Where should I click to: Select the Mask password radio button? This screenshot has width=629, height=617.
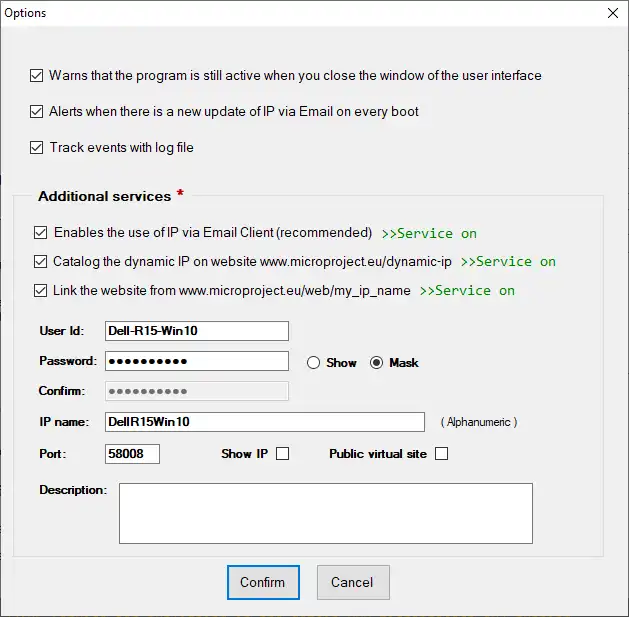[377, 363]
